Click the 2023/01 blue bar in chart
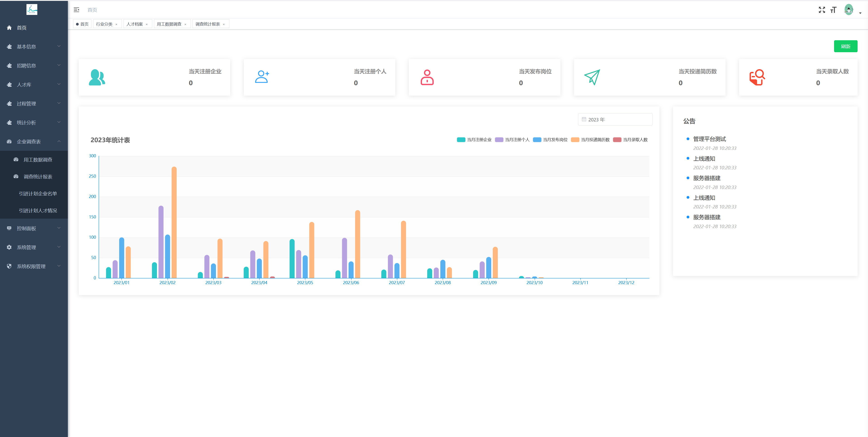This screenshot has width=868, height=437. (x=122, y=257)
